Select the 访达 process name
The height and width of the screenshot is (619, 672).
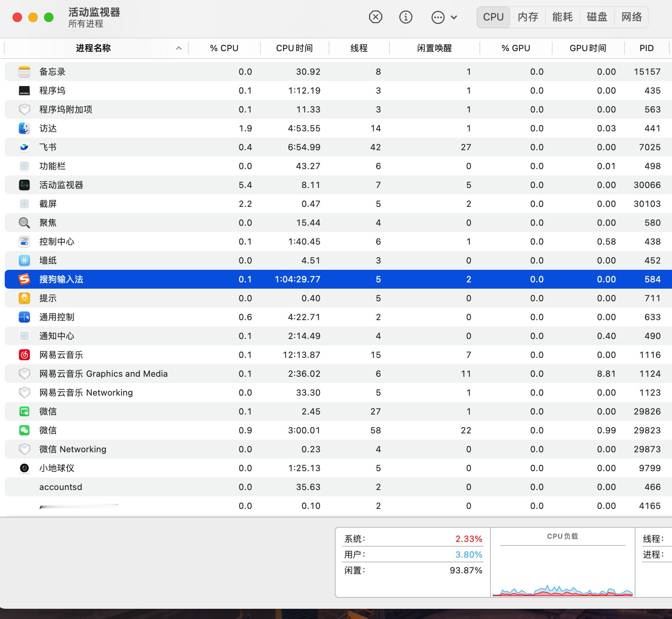tap(48, 128)
